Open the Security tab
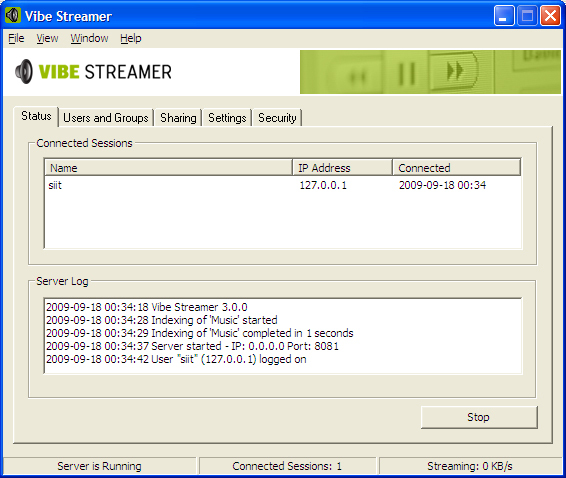Viewport: 566px width, 478px height. click(277, 118)
